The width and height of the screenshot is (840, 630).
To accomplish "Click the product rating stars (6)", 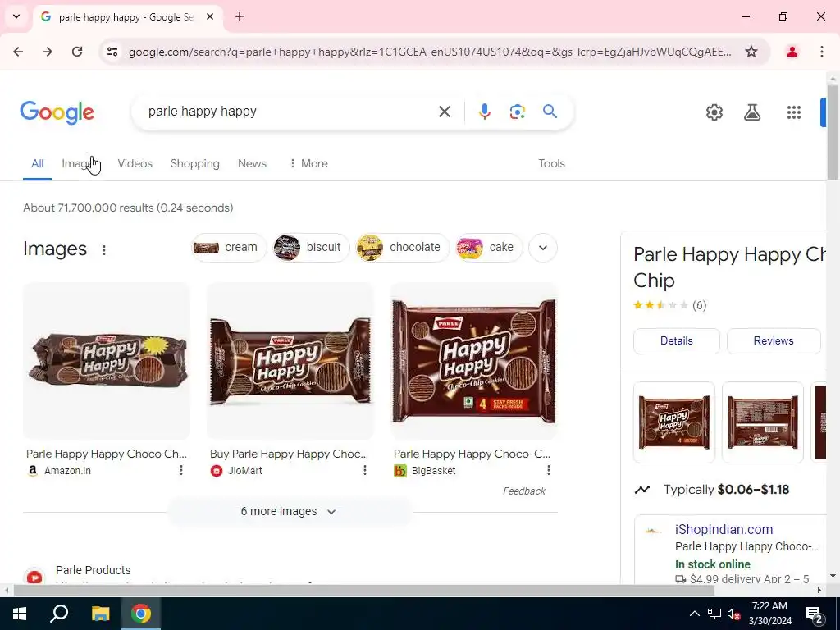I will point(669,305).
